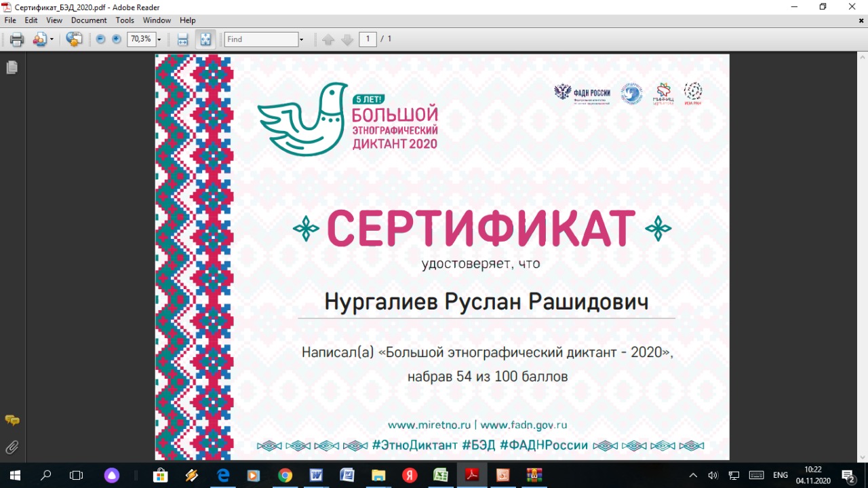Enable Fit Width scrolling mode

(x=182, y=39)
